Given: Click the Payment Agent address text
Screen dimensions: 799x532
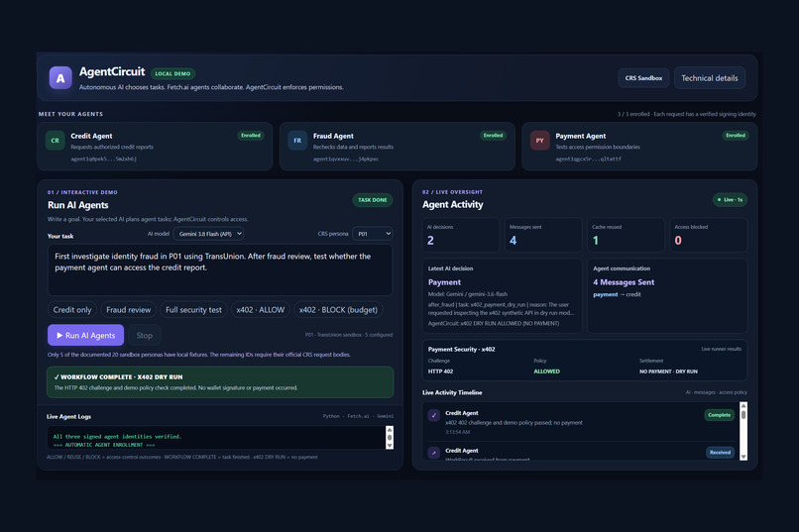Looking at the screenshot, I should coord(589,159).
